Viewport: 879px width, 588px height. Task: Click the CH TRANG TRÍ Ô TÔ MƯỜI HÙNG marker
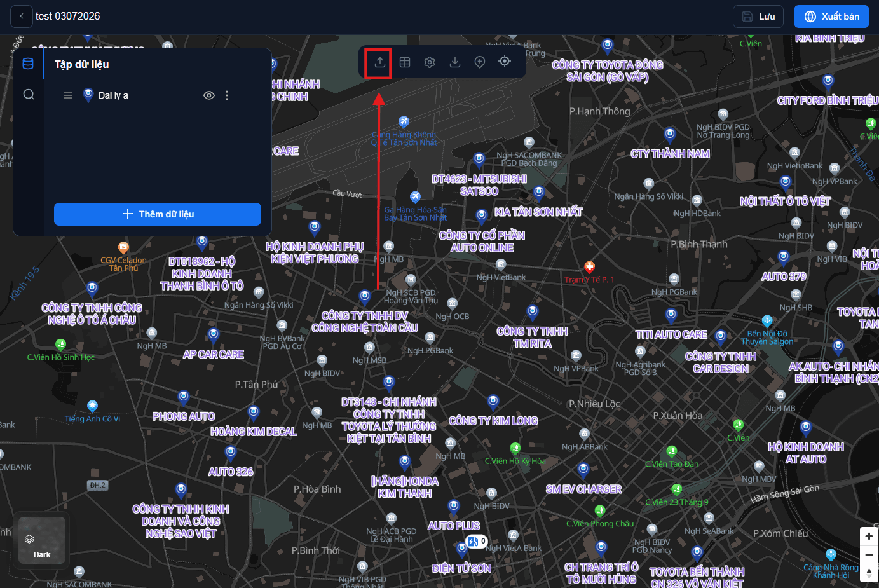pos(601,548)
